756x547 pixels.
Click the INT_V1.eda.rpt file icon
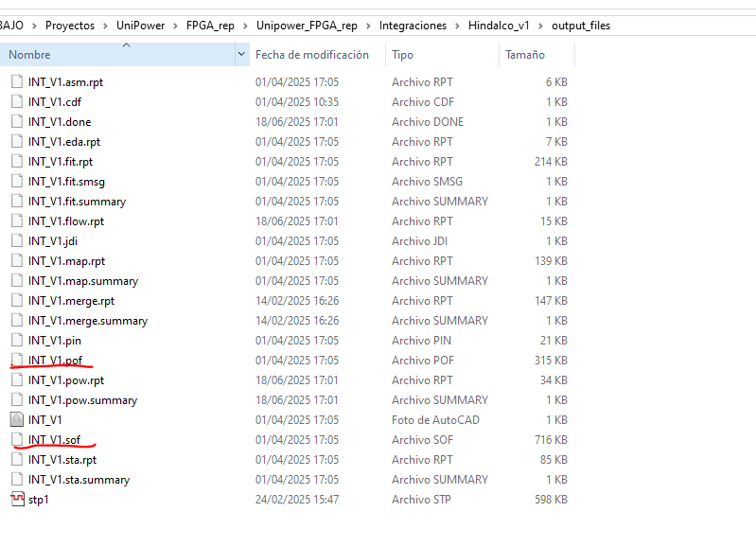pyautogui.click(x=17, y=141)
